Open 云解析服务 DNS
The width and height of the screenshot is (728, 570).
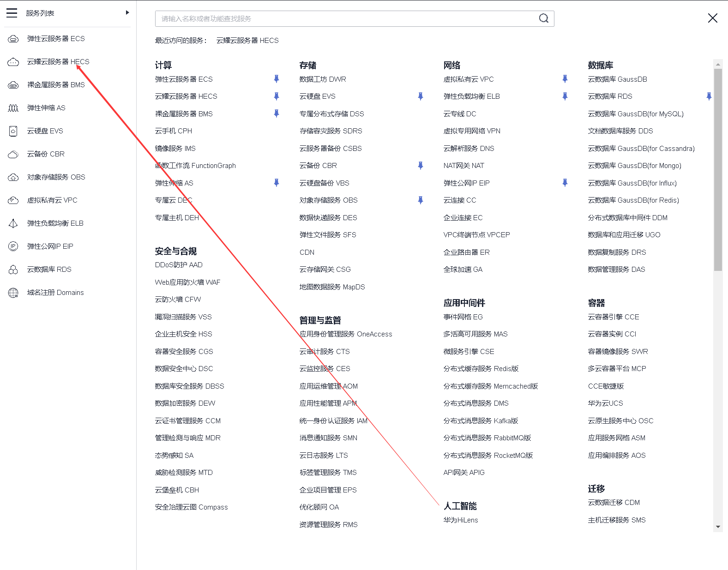click(469, 149)
